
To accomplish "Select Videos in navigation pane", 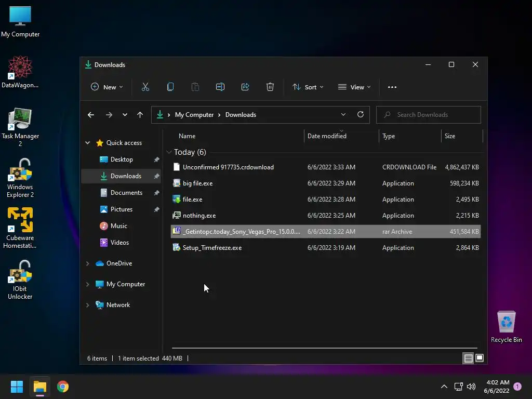I will pos(121,243).
